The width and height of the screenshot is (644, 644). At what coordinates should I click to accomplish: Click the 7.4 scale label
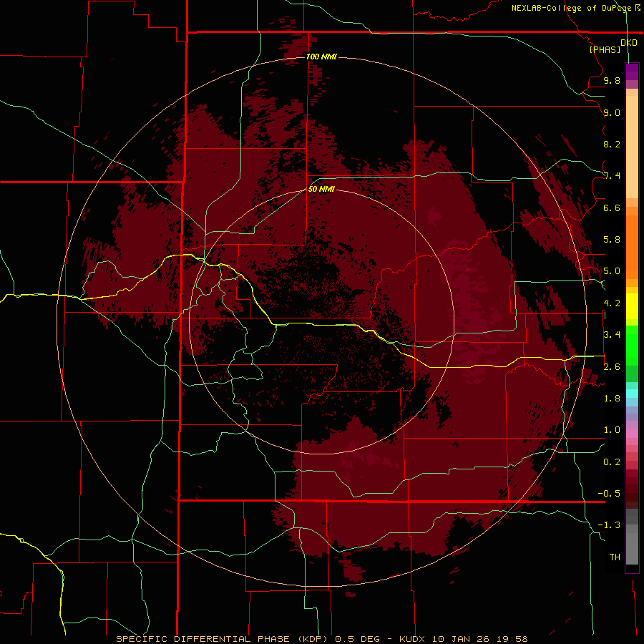(x=612, y=176)
